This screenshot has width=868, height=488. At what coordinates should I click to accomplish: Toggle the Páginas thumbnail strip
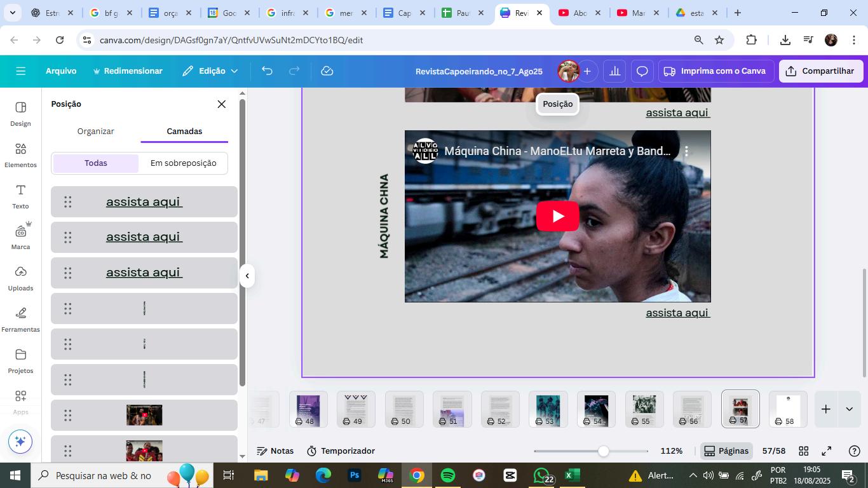tap(726, 451)
